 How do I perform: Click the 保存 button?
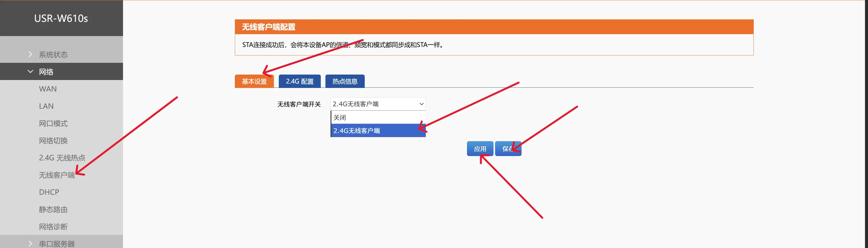tap(508, 149)
